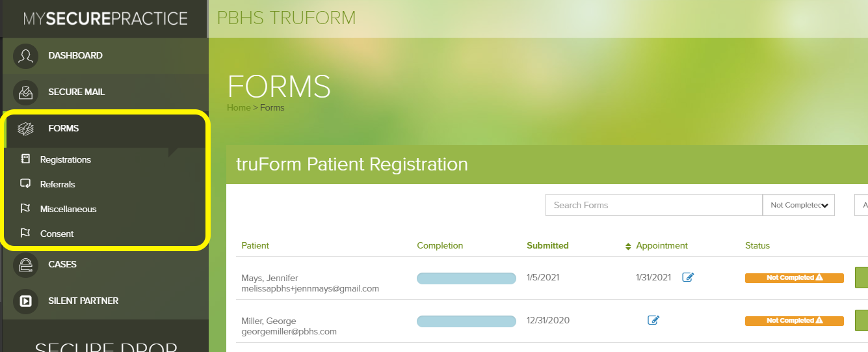868x352 pixels.
Task: Sort by the Appointment column arrows
Action: [628, 246]
